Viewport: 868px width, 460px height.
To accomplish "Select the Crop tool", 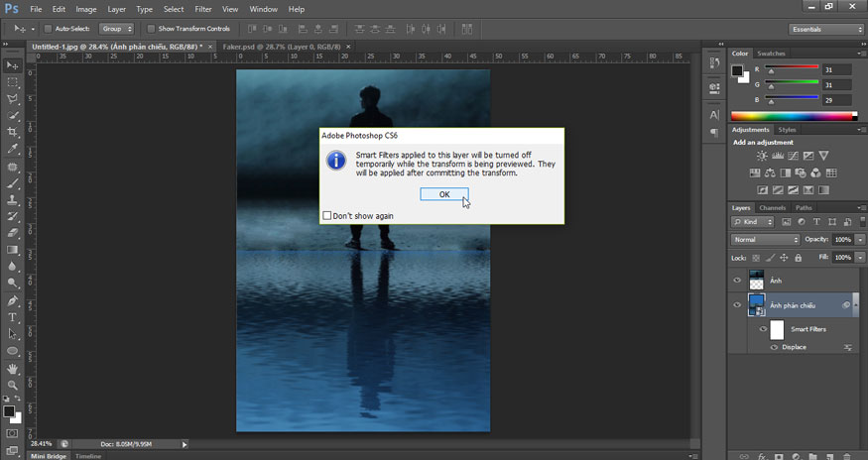I will (x=12, y=132).
